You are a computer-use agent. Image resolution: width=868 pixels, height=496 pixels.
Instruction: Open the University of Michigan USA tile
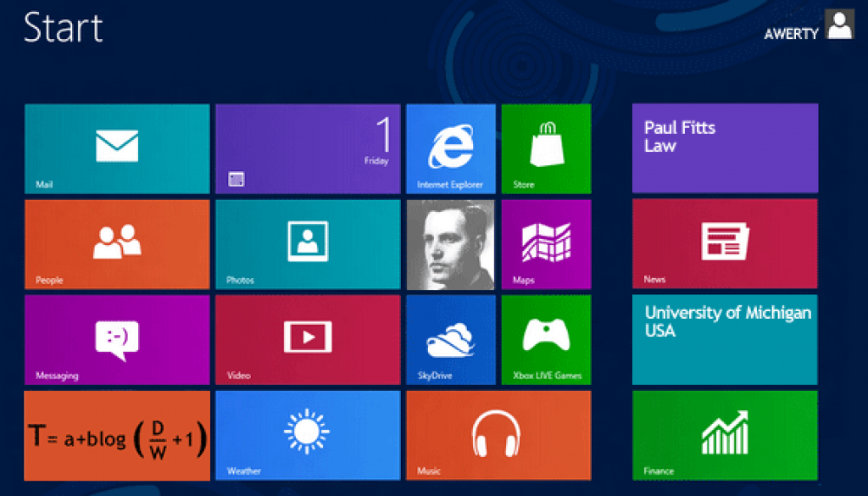(x=726, y=339)
